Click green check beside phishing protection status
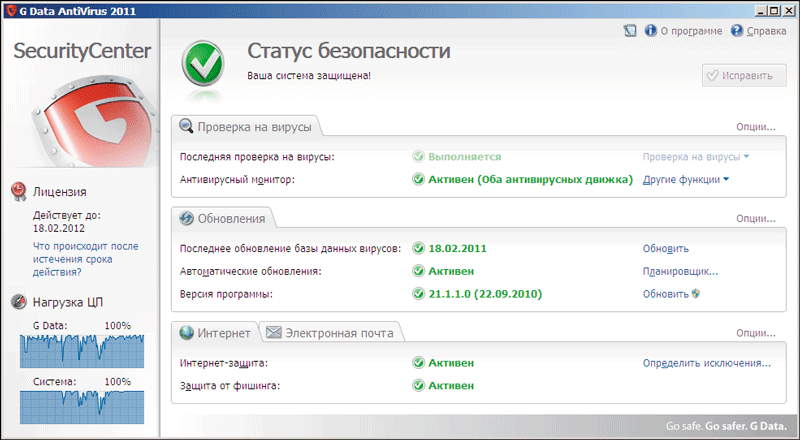800x440 pixels. tap(418, 385)
